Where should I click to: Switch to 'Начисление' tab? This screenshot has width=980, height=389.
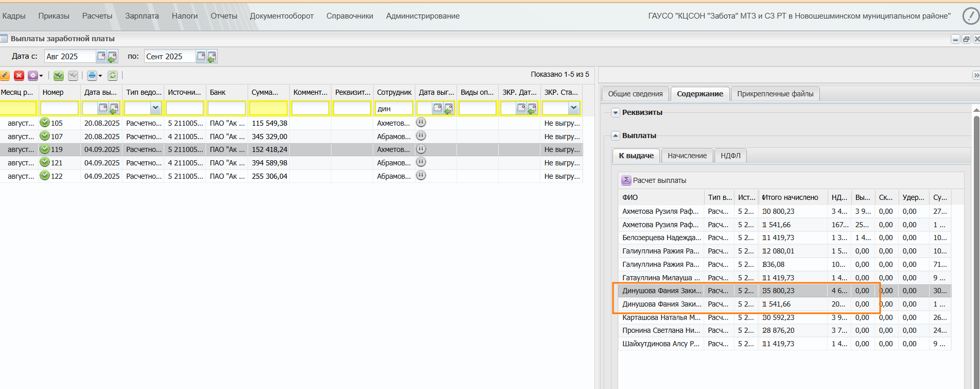pyautogui.click(x=687, y=156)
